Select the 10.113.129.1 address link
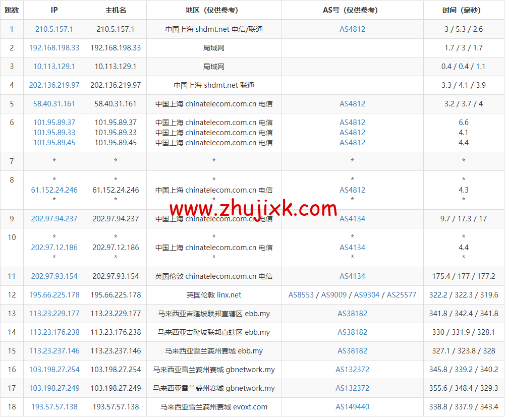 point(54,66)
